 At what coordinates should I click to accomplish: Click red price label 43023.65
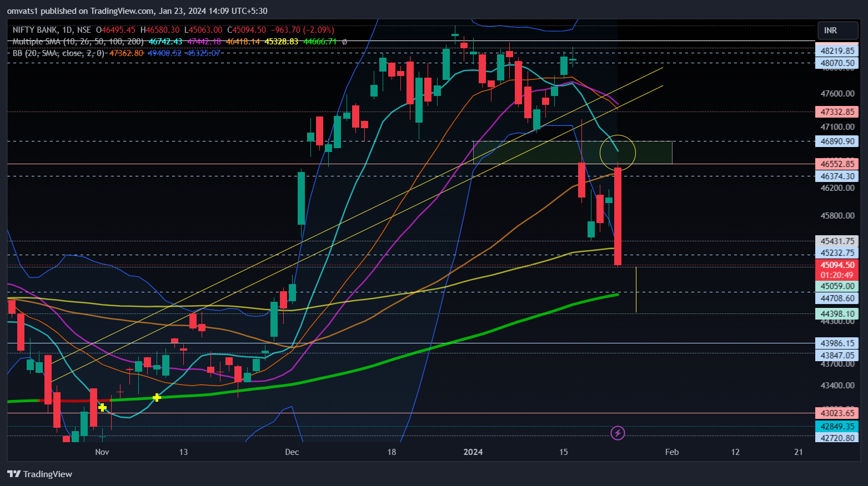pyautogui.click(x=837, y=413)
